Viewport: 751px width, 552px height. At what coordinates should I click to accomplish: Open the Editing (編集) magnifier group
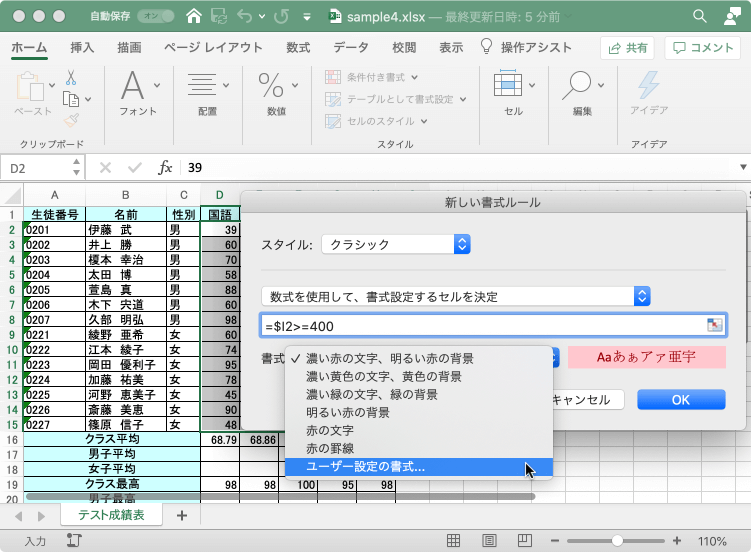[x=582, y=93]
